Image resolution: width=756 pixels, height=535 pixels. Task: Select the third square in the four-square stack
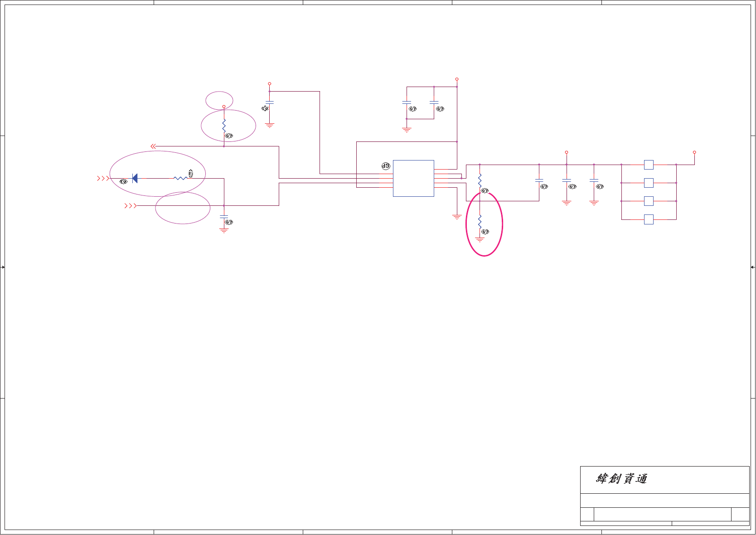649,201
